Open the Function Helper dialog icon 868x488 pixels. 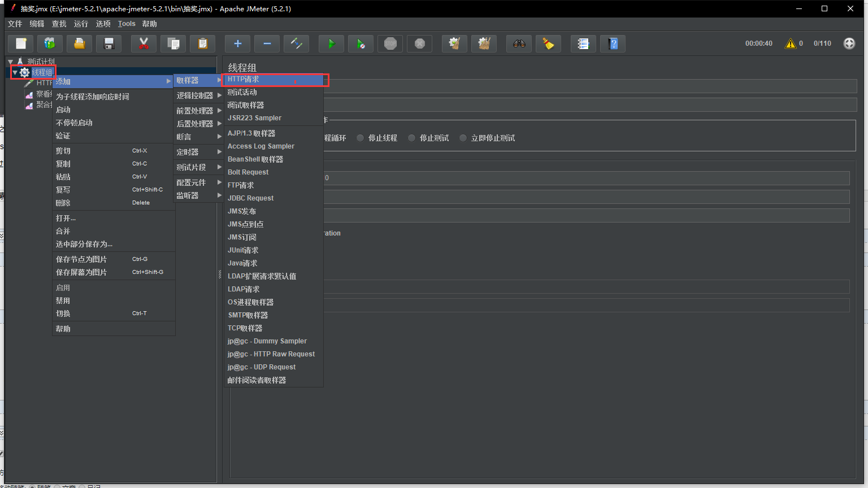tap(584, 43)
